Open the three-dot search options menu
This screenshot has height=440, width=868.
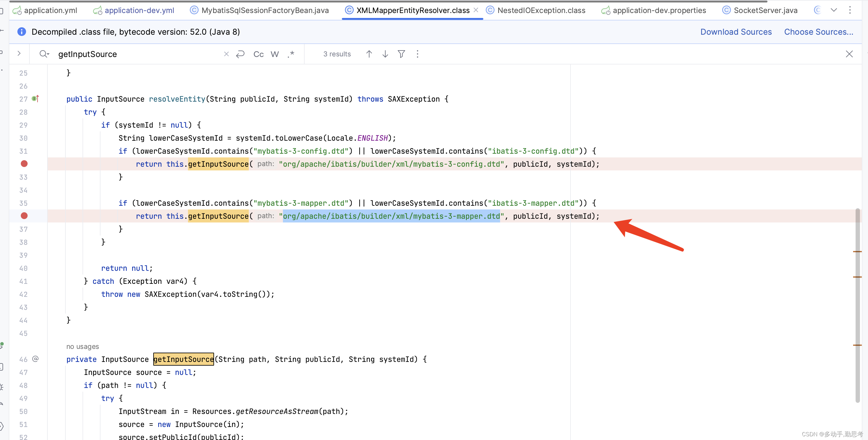[x=417, y=54]
